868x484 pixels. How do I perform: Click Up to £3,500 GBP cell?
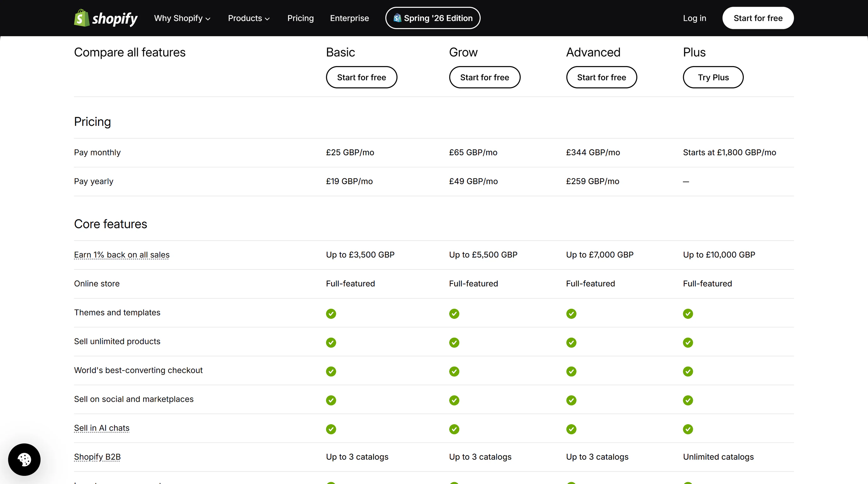pyautogui.click(x=360, y=255)
